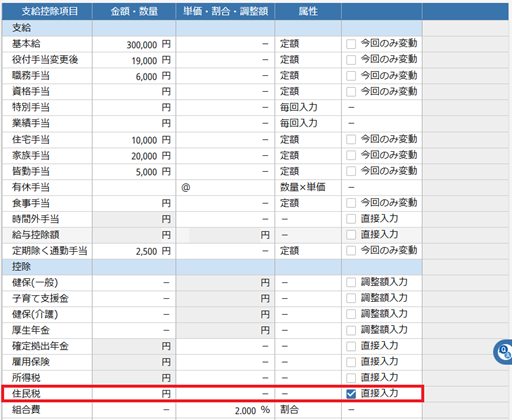Viewport: 512px width, 420px height.
Task: Click the 割合 attribute in 組合費 row
Action: tap(289, 410)
